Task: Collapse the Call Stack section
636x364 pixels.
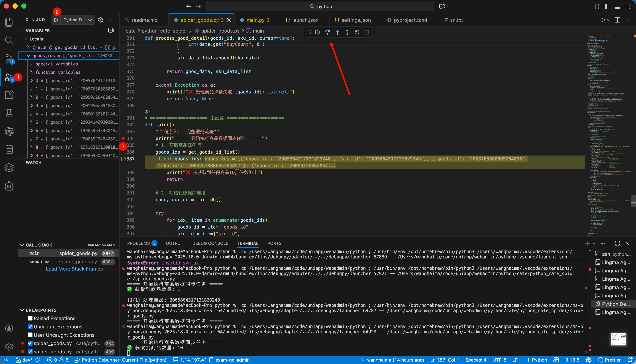Action: tap(22, 245)
